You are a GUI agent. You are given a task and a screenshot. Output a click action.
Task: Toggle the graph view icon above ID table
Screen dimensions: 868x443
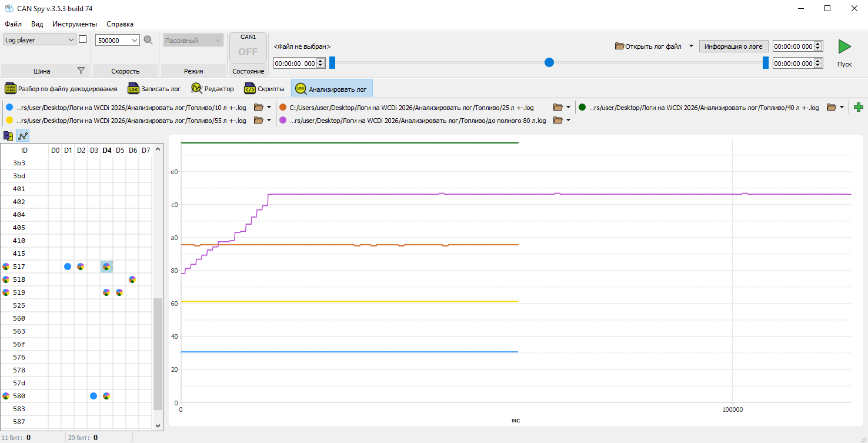point(23,136)
